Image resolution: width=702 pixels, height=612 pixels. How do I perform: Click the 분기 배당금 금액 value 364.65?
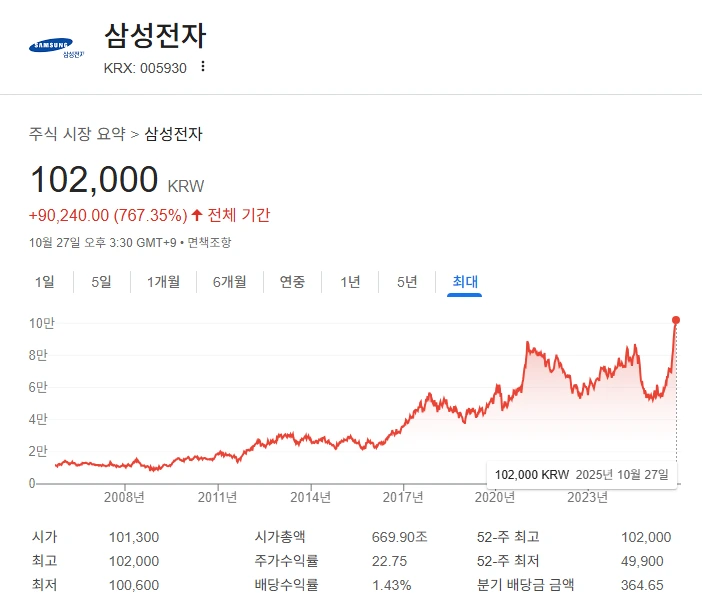tap(642, 585)
